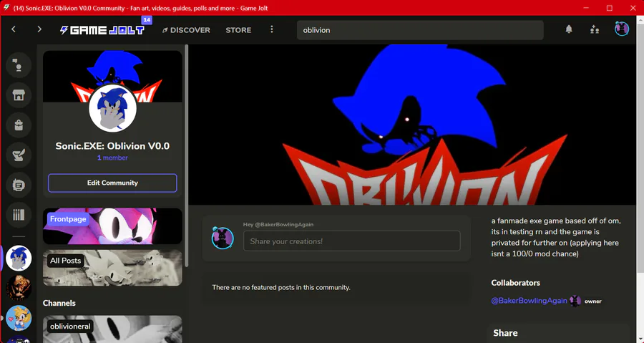The image size is (644, 343).
Task: Click avatar beside the post composer
Action: click(x=223, y=238)
